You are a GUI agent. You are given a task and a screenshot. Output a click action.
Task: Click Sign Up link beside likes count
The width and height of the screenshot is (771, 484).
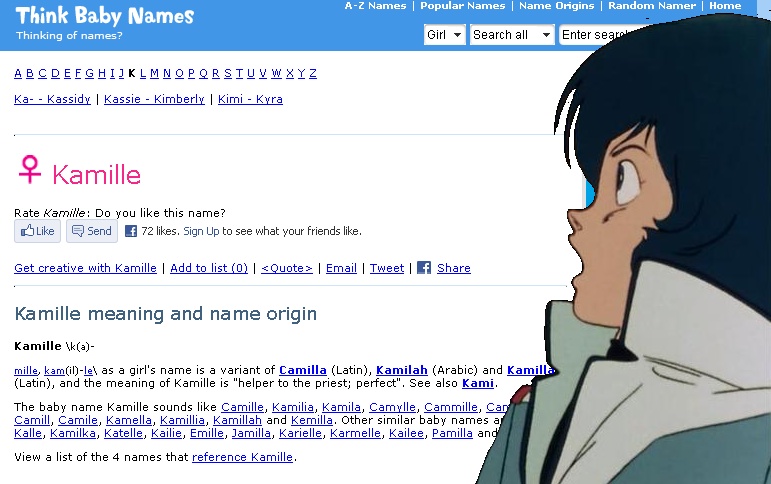point(201,231)
